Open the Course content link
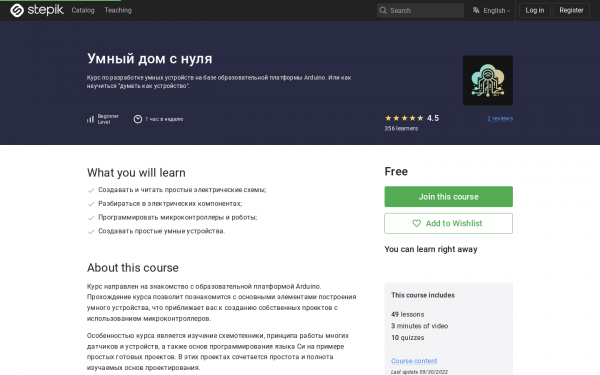600x375 pixels. click(x=414, y=361)
